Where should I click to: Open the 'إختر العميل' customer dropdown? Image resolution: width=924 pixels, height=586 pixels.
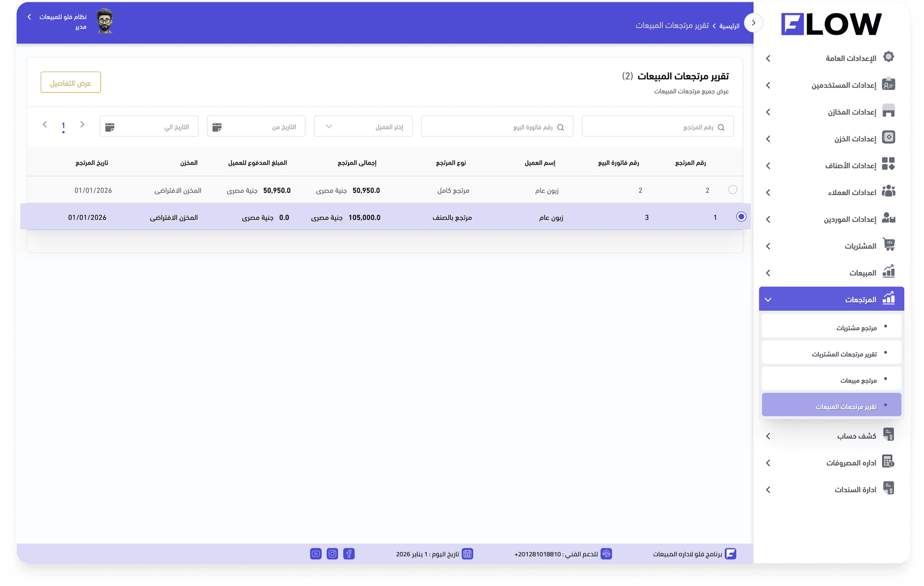(x=363, y=127)
